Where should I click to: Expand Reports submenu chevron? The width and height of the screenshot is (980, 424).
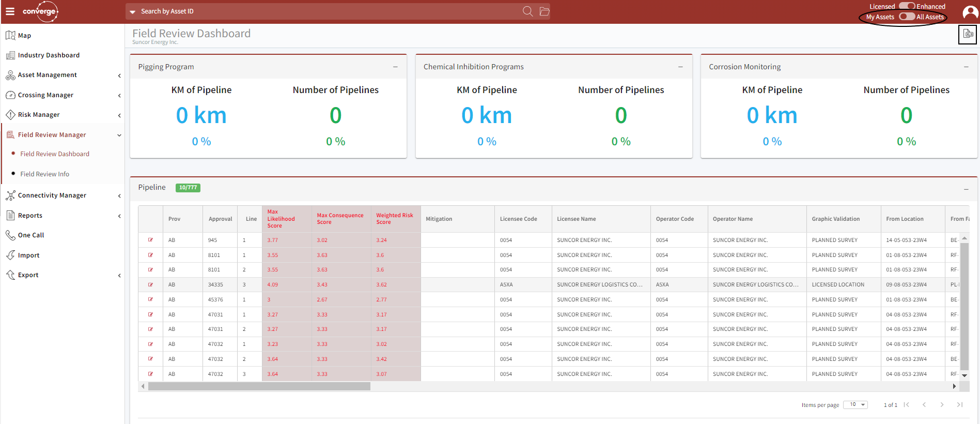119,216
